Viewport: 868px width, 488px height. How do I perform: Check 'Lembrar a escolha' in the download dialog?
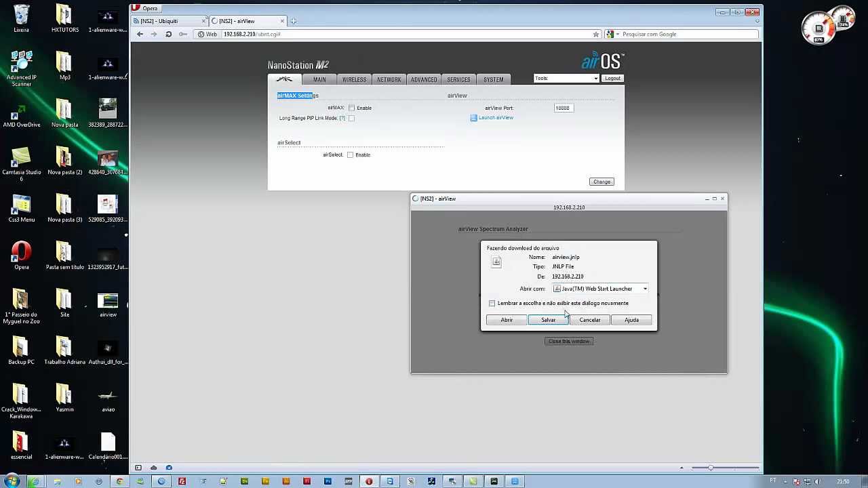[492, 303]
